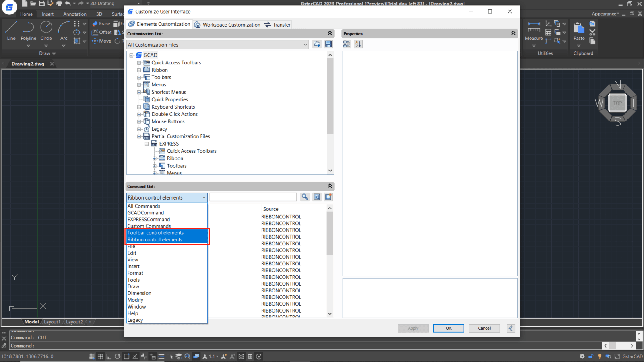Switch to the Transfer tab
644x362 pixels.
[277, 25]
